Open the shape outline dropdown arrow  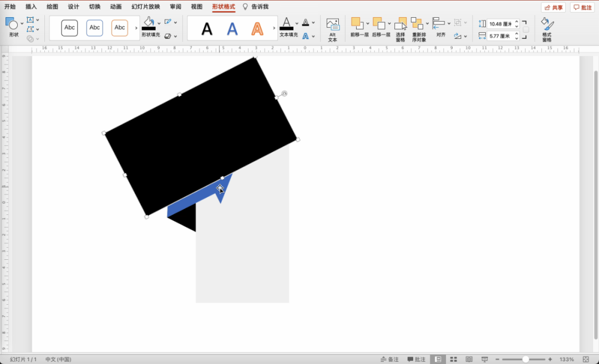click(x=175, y=23)
